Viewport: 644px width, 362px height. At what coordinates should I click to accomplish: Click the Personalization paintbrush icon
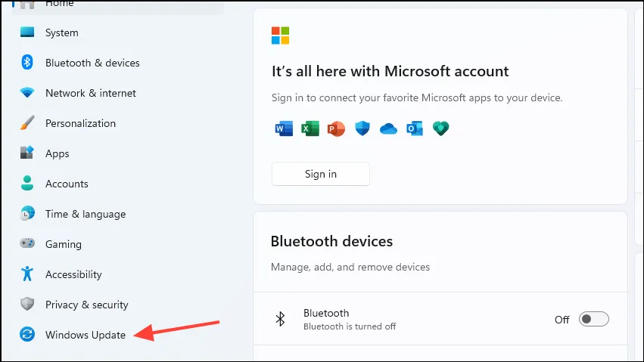click(27, 123)
